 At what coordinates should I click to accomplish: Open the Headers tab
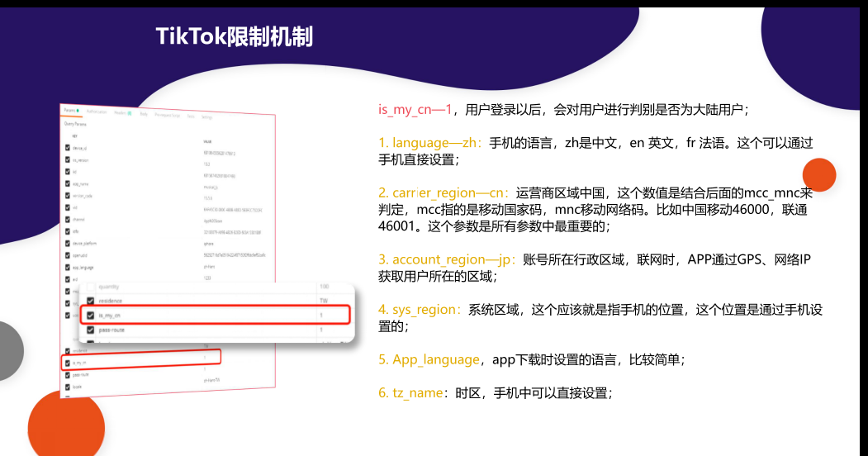coord(123,113)
